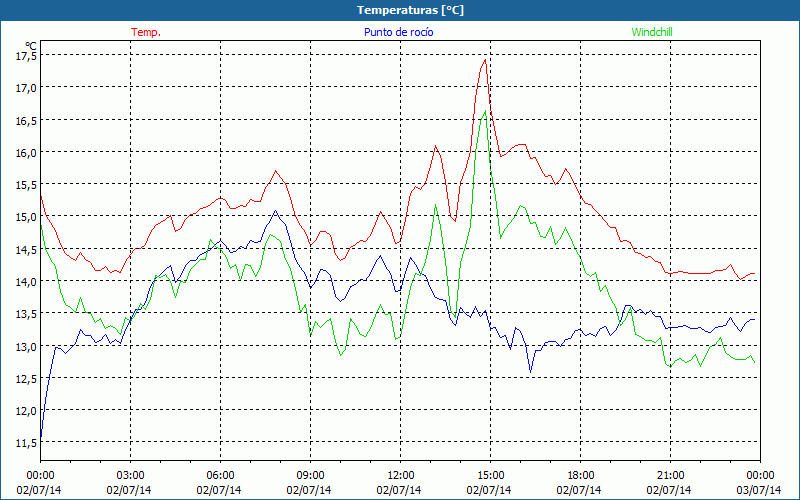Click the 15,5 y-axis value
Screen dimensions: 800x500
(x=26, y=185)
